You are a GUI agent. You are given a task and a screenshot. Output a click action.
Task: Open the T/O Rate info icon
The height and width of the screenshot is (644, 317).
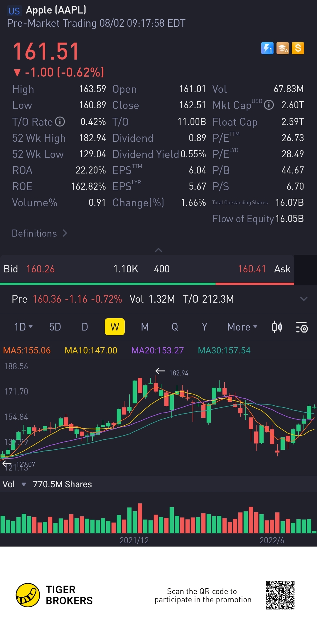click(x=60, y=122)
